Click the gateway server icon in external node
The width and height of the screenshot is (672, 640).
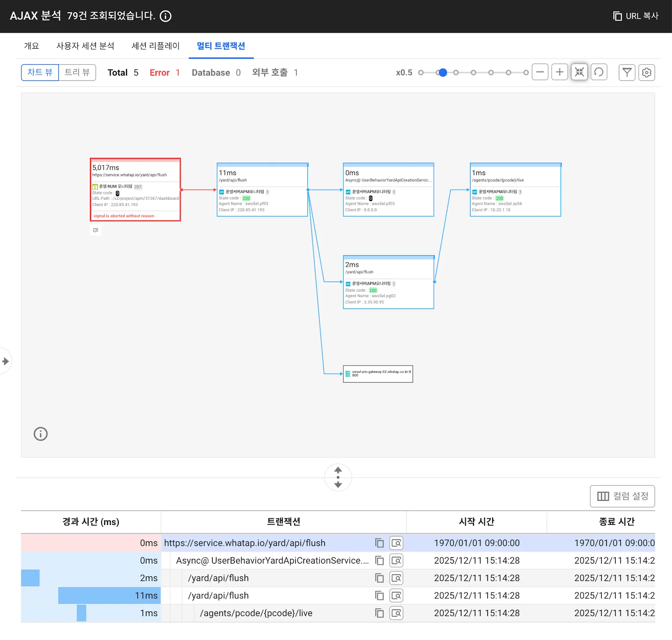[x=348, y=374]
